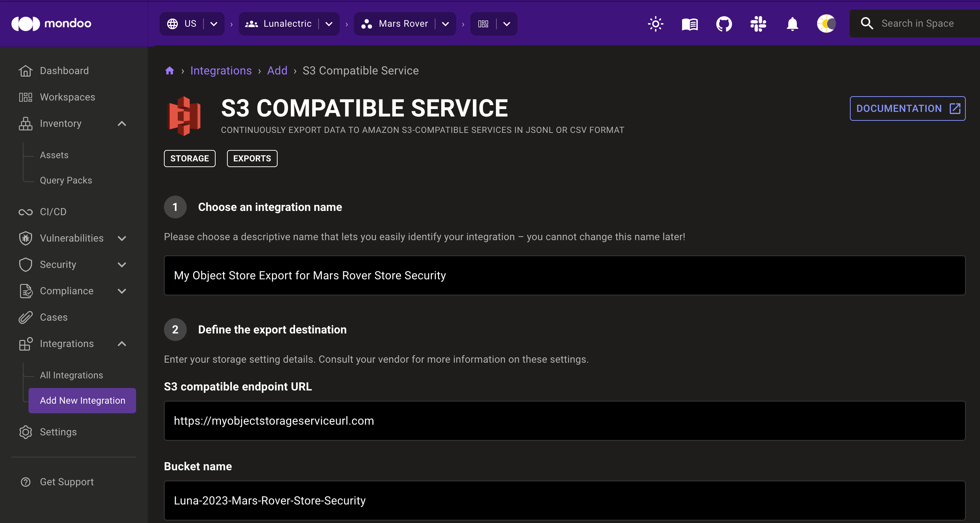Click the Slack notifications icon
Viewport: 980px width, 523px height.
tap(758, 23)
